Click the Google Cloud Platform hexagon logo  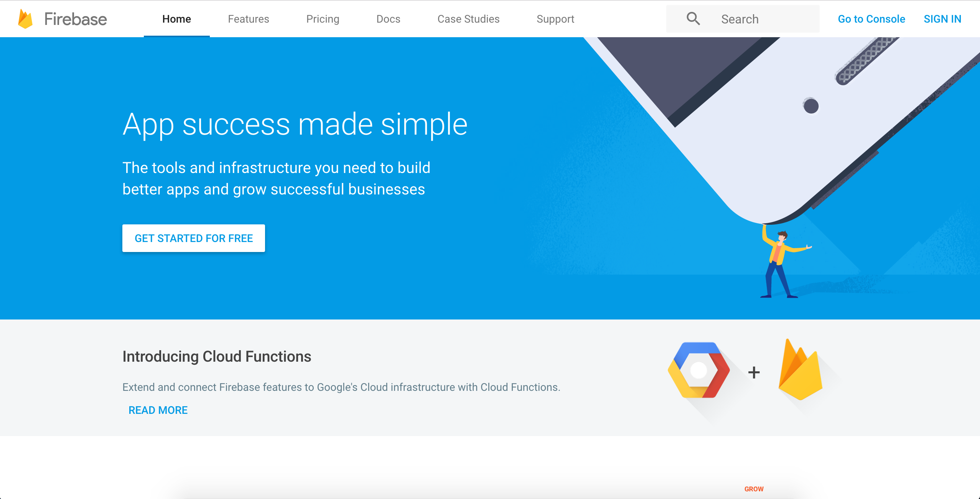click(699, 370)
